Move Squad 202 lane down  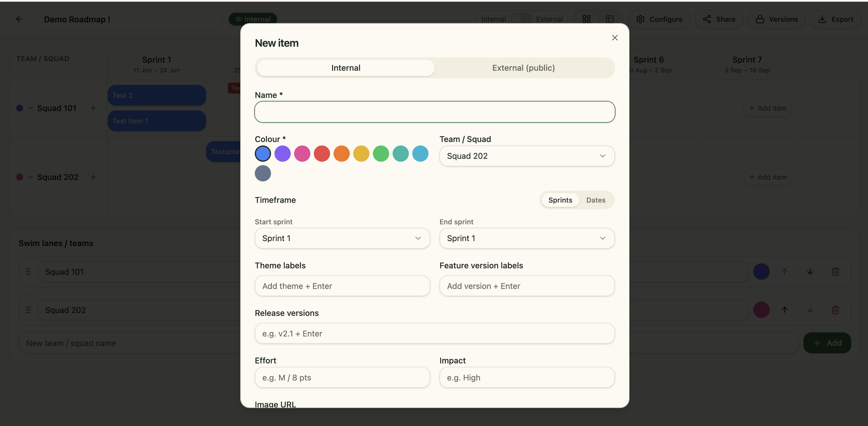coord(810,310)
